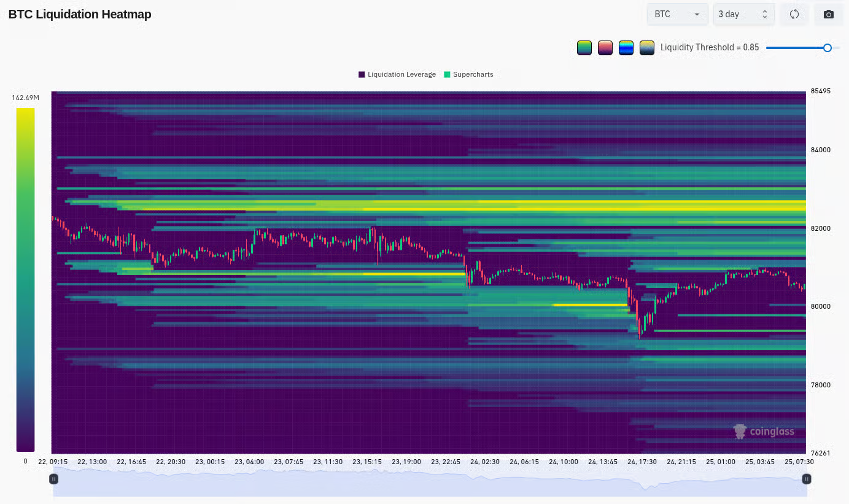This screenshot has height=504, width=849.
Task: Toggle the Liquidation Leverage legend item
Action: (x=397, y=74)
